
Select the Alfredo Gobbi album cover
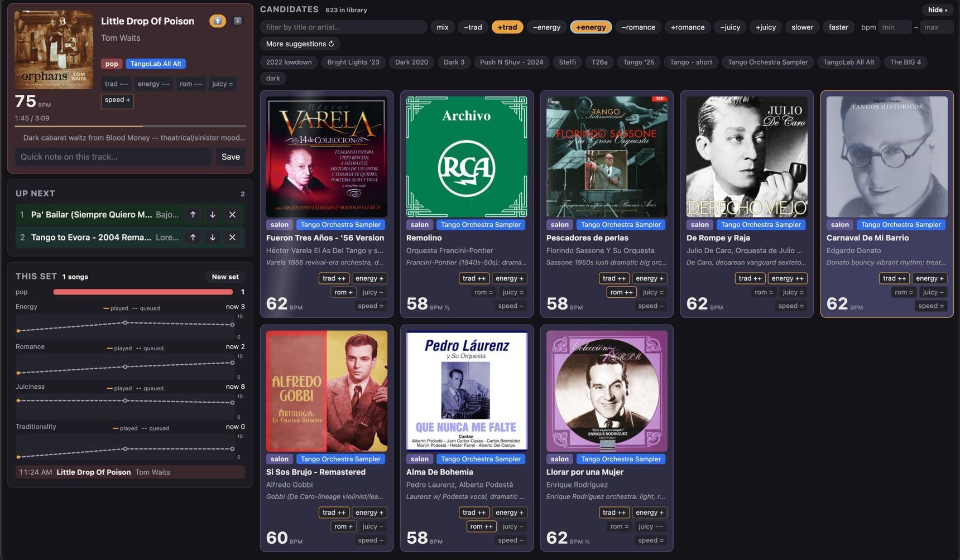click(327, 391)
